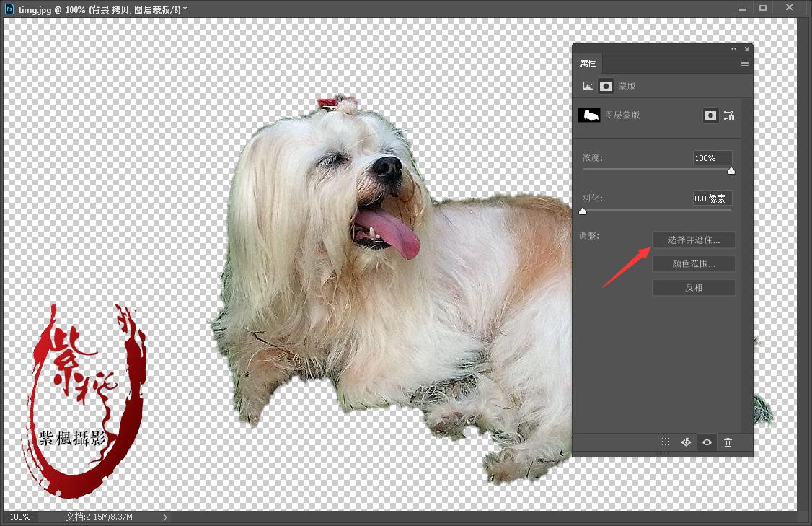Click the add vector mask icon

(x=729, y=115)
